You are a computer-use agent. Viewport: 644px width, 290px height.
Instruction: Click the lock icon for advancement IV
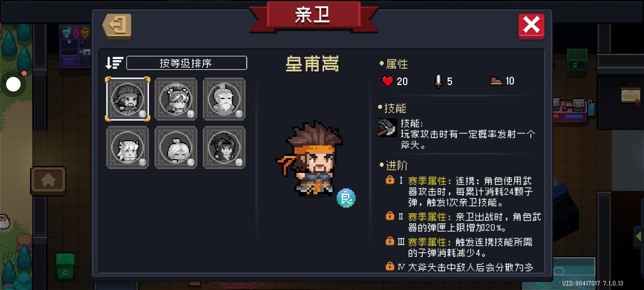(390, 266)
